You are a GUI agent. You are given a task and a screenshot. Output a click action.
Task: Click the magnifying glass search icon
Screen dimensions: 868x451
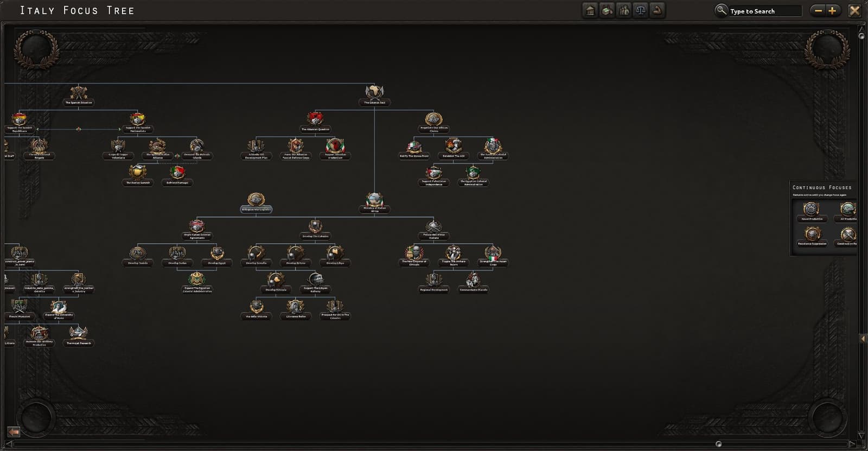point(721,10)
